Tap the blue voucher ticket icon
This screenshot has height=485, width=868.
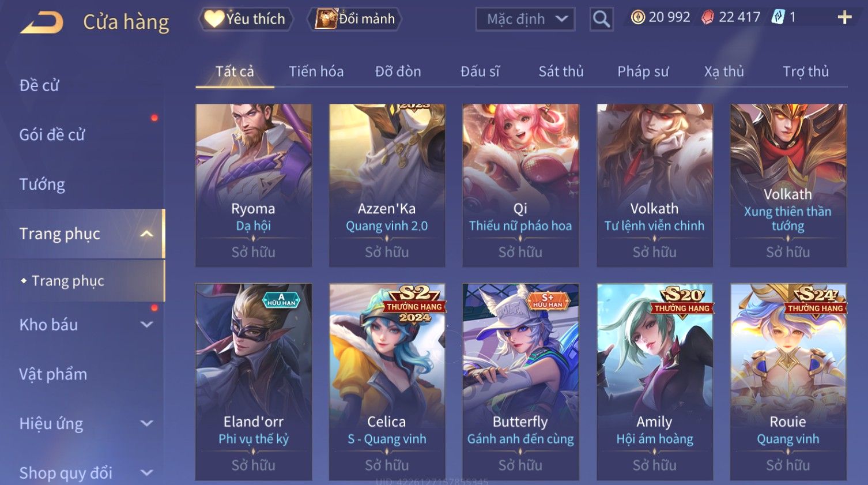pos(778,17)
